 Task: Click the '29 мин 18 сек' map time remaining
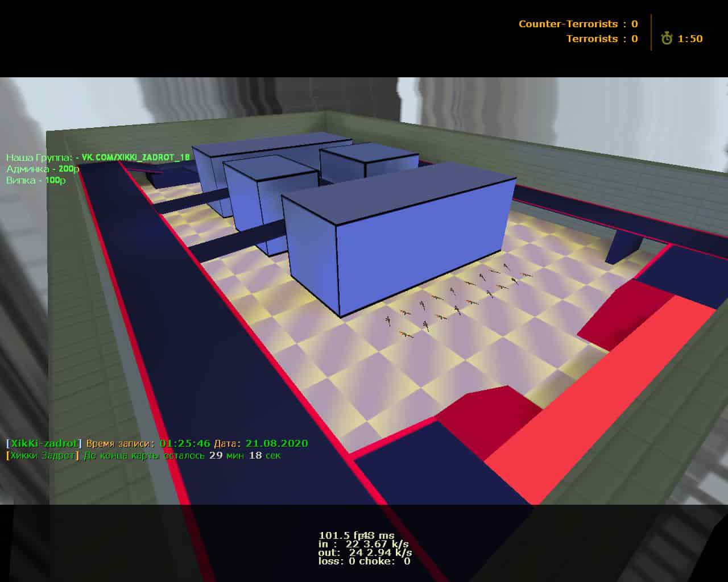[x=245, y=455]
